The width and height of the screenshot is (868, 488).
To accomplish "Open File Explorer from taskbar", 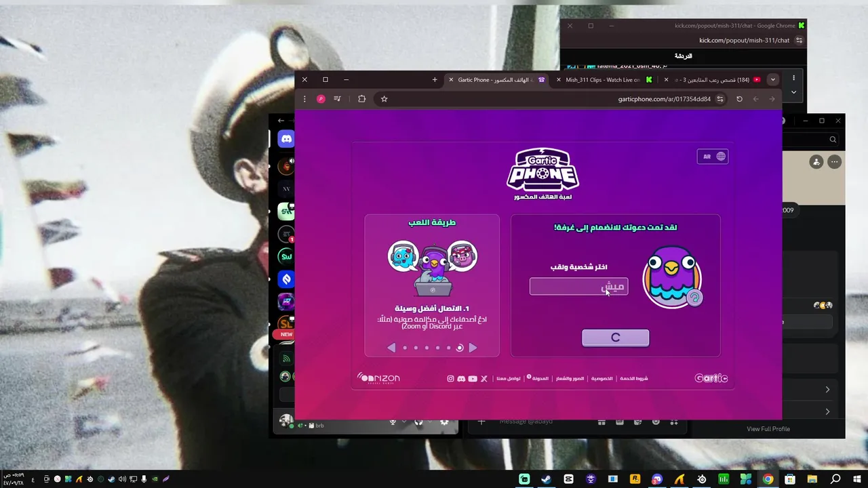I will [x=812, y=479].
